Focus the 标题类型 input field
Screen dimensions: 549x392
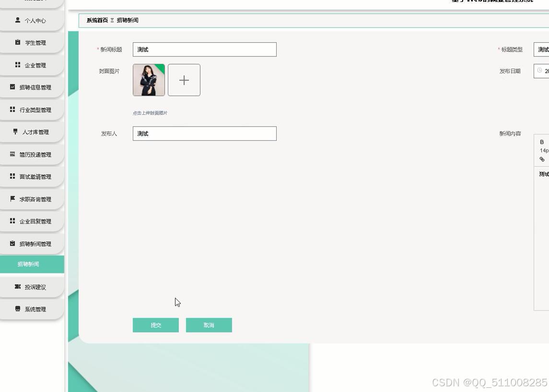(x=541, y=49)
